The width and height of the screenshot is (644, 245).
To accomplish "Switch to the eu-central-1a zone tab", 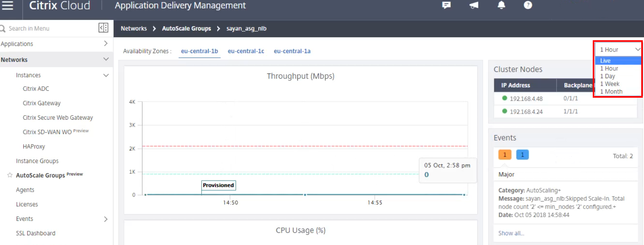I will tap(292, 51).
